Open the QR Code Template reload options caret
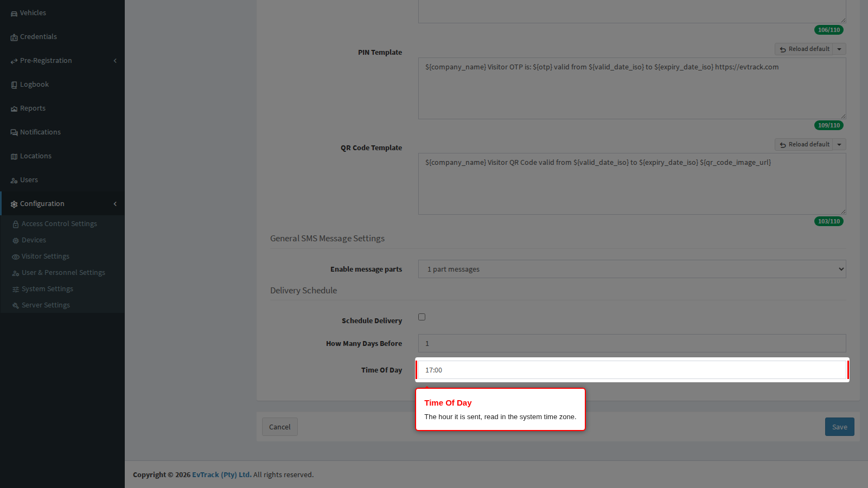This screenshot has width=868, height=488. (x=839, y=145)
